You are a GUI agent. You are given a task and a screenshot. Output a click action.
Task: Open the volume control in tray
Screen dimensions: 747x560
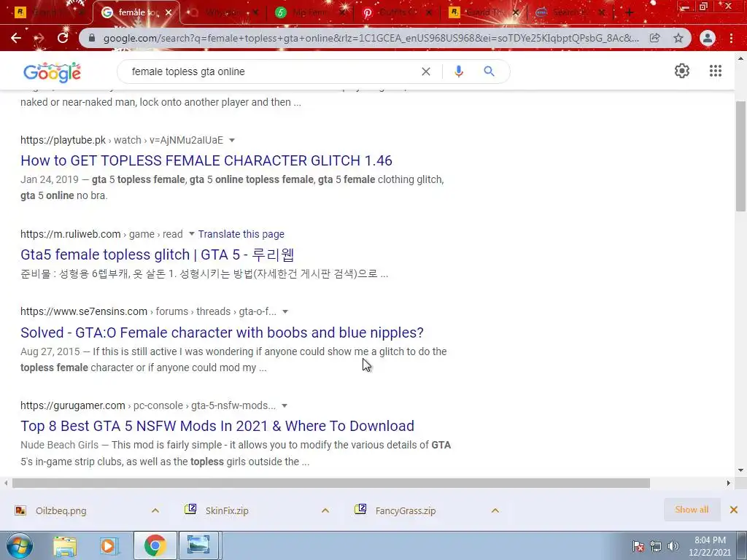[x=673, y=546]
